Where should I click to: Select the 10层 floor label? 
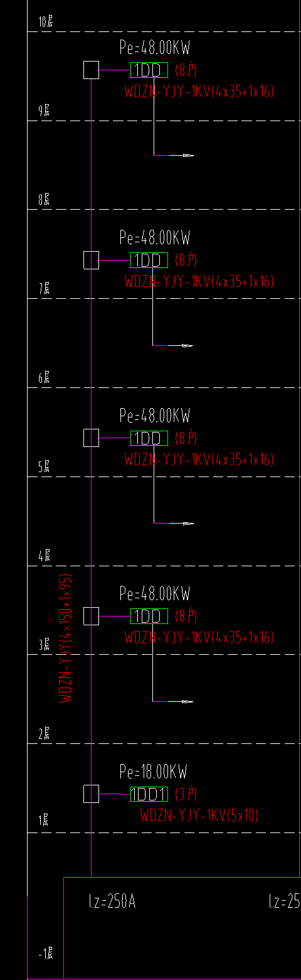pos(46,23)
